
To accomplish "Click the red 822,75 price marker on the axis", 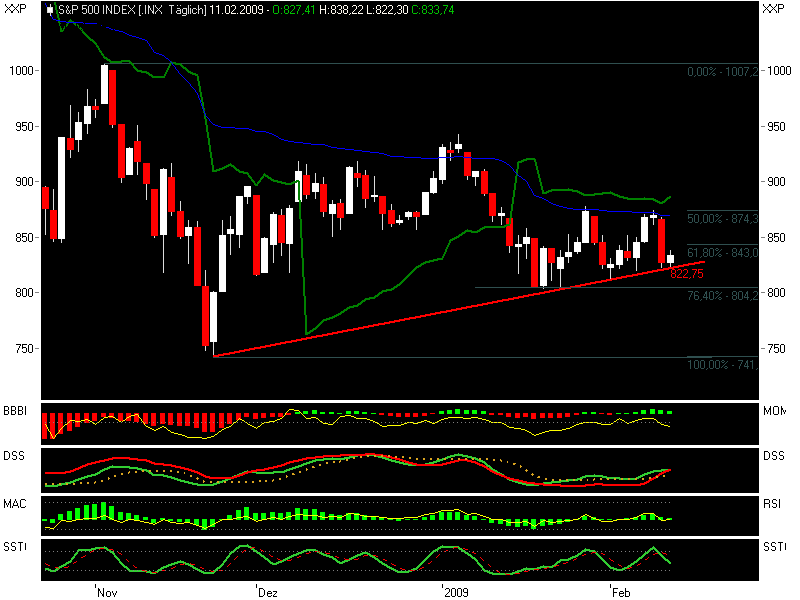I will click(686, 272).
